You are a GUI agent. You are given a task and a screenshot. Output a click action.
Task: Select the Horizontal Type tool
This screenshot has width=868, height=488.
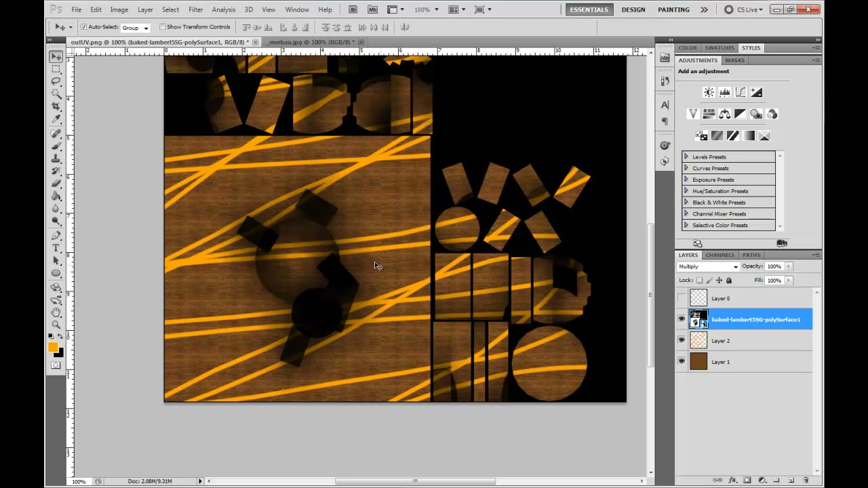tap(56, 249)
